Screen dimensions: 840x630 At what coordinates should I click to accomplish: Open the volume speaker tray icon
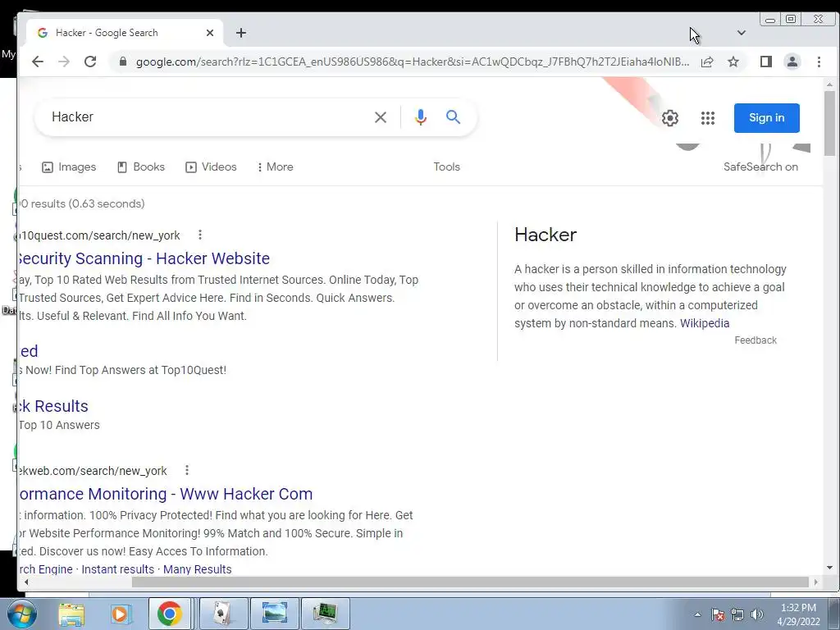tap(757, 614)
